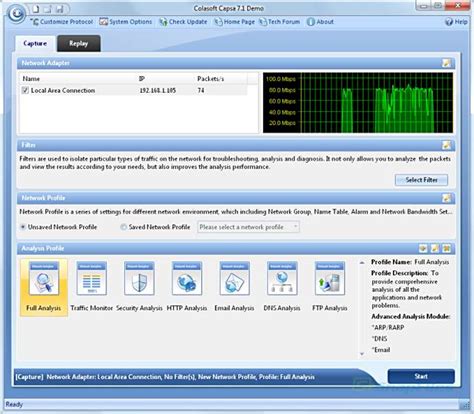Click the Select Filter button
Image resolution: width=474 pixels, height=414 pixels.
pos(421,180)
